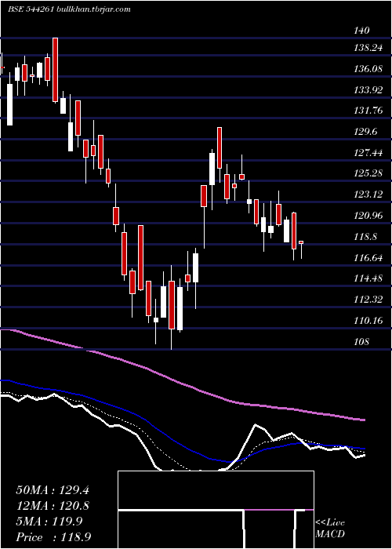Click the 120.96 price axis label
Screen dimensions: 392x549
click(x=368, y=216)
